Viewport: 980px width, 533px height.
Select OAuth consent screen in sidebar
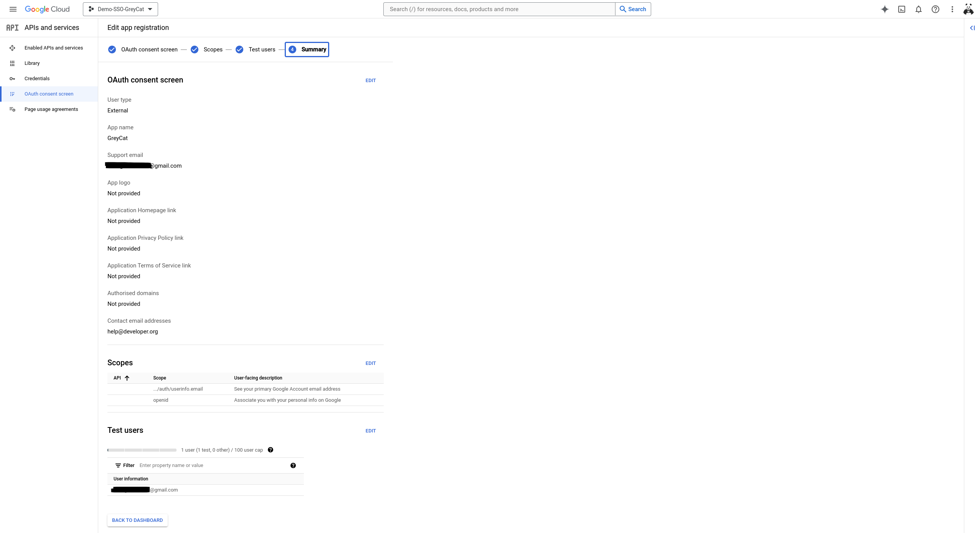(49, 94)
